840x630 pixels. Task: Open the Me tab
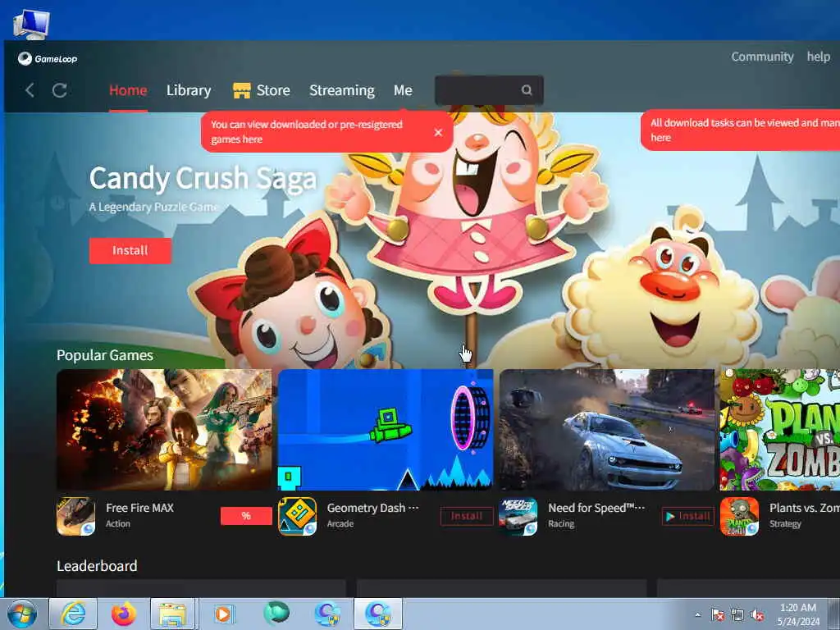(x=403, y=90)
